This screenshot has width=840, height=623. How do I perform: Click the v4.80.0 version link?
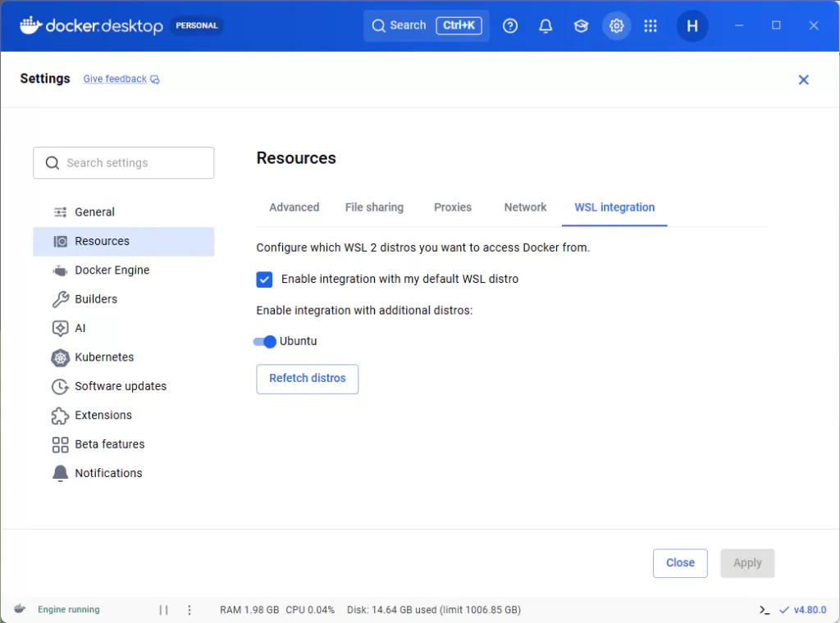[810, 610]
